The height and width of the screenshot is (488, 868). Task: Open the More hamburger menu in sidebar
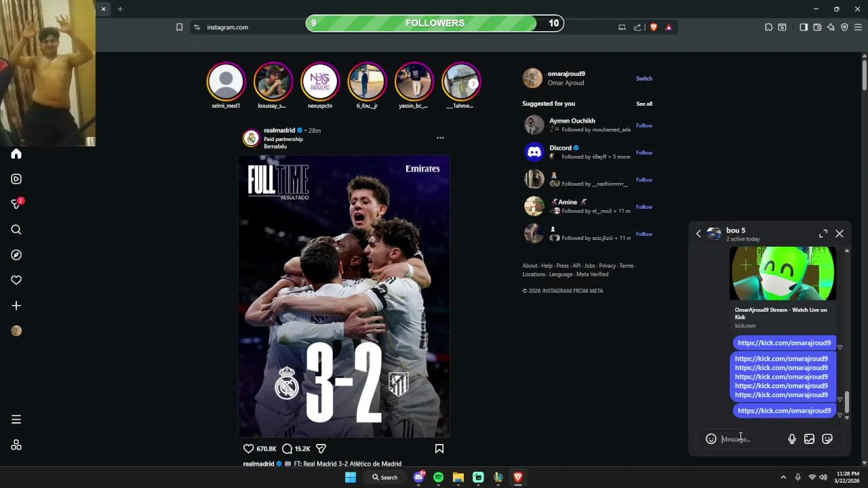16,420
